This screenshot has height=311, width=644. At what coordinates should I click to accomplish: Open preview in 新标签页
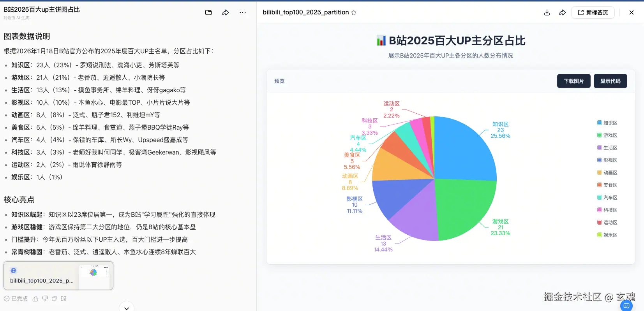(593, 12)
